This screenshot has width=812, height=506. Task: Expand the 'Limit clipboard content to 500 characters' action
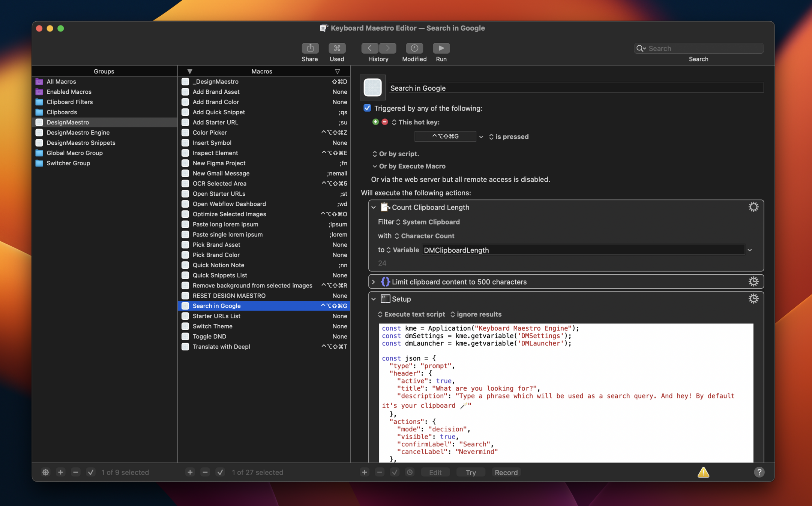(374, 282)
